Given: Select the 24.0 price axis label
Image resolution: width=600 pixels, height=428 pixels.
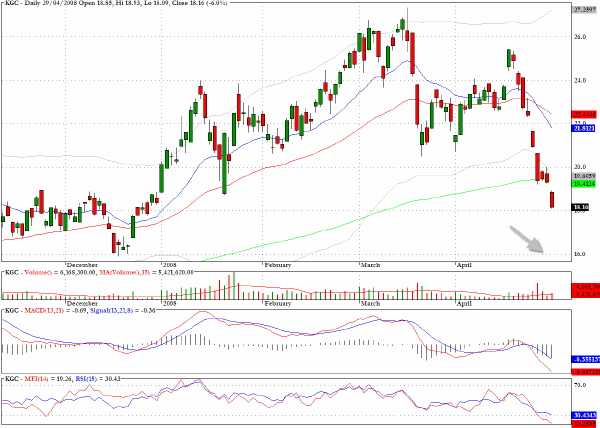Looking at the screenshot, I should click(578, 80).
